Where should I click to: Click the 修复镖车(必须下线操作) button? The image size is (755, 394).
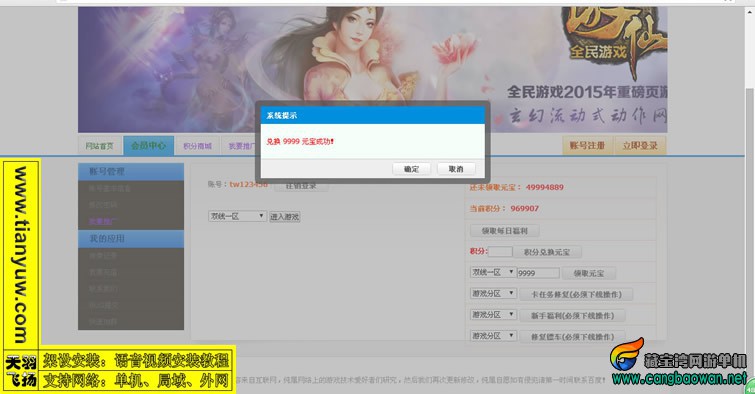(x=573, y=337)
